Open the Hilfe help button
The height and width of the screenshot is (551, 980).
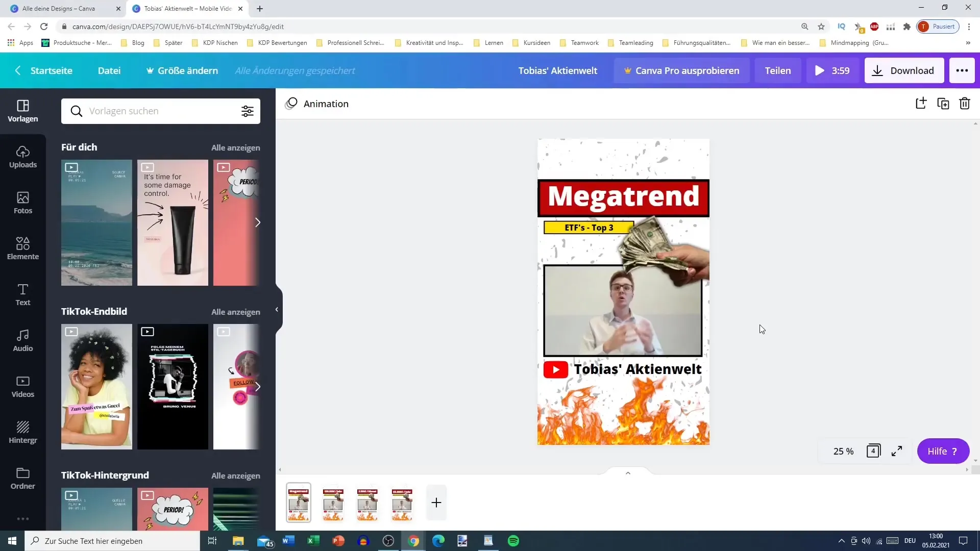943,451
